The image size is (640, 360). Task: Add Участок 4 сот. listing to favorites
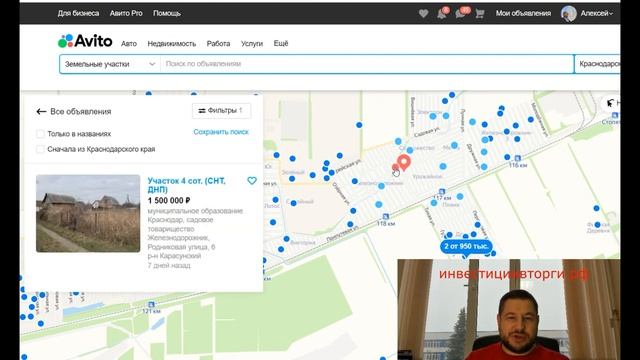[252, 180]
